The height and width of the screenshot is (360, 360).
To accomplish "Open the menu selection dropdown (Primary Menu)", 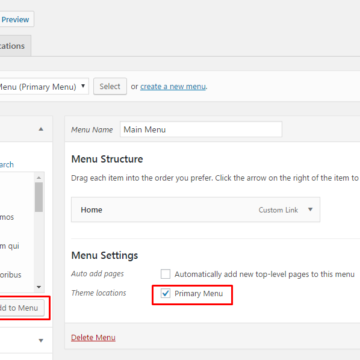I will tap(44, 87).
